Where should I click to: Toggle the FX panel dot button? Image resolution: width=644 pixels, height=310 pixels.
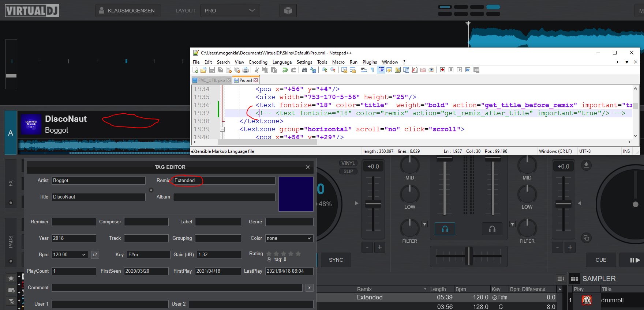(11, 203)
